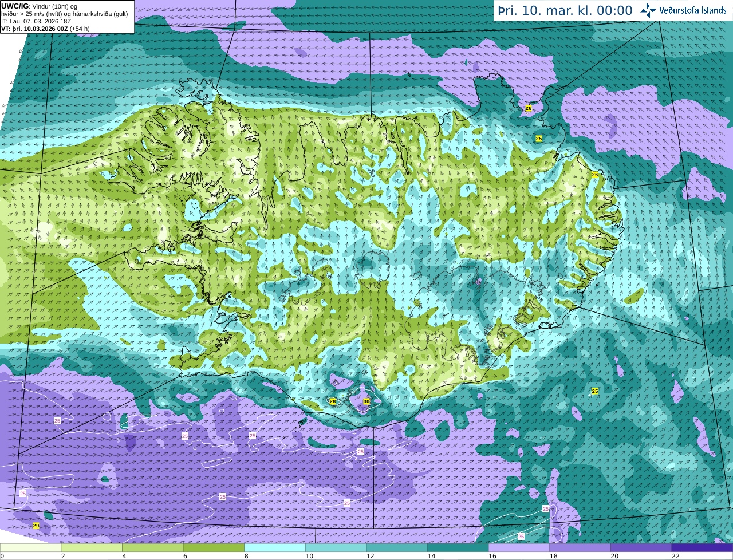
Task: Click the IT: Lau. 07. 03. 2026 18Z line
Action: click(x=37, y=21)
